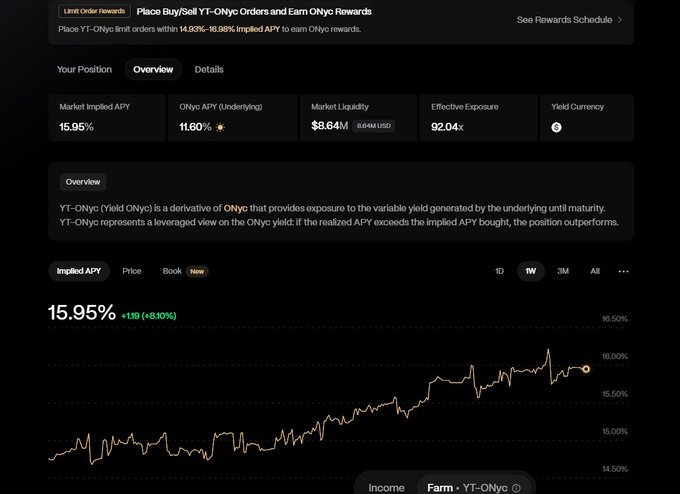Open the three-dots chart options menu
The width and height of the screenshot is (680, 494).
point(624,272)
